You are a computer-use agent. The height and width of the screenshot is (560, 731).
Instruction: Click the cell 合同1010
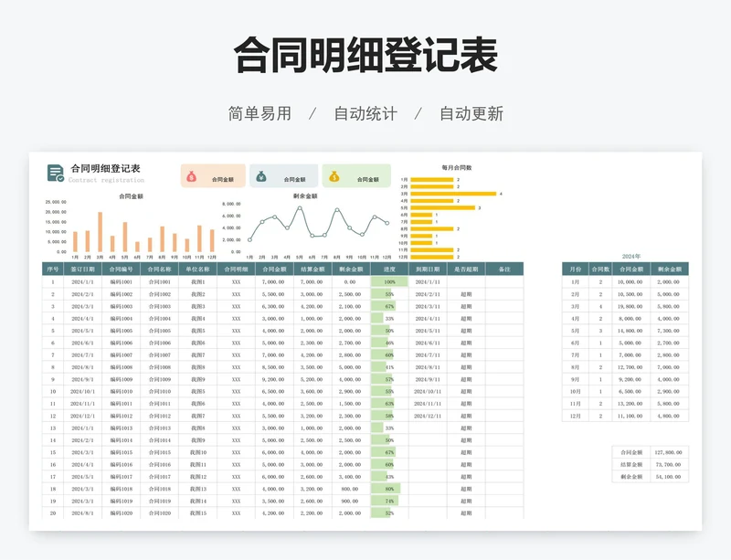[x=159, y=391]
